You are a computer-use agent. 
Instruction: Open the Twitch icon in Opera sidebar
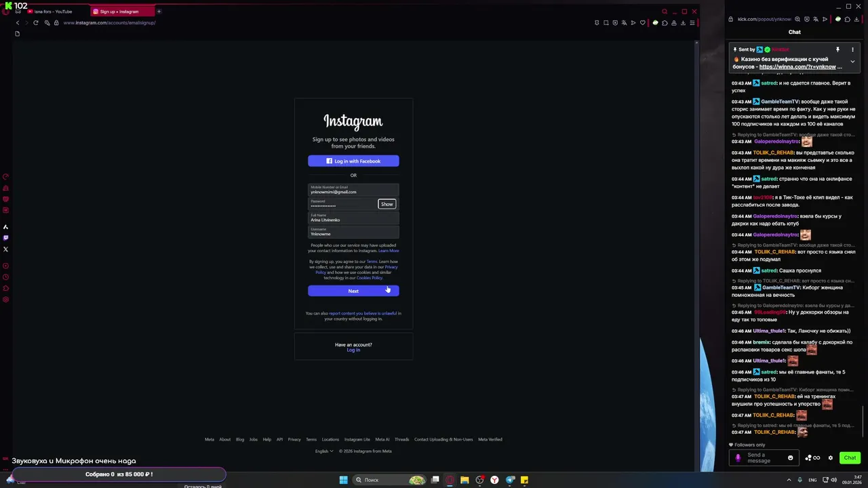pyautogui.click(x=6, y=238)
